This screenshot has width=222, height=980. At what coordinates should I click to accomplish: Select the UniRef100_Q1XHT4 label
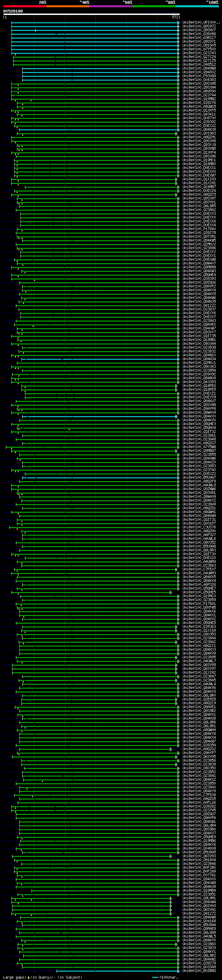coord(199,152)
